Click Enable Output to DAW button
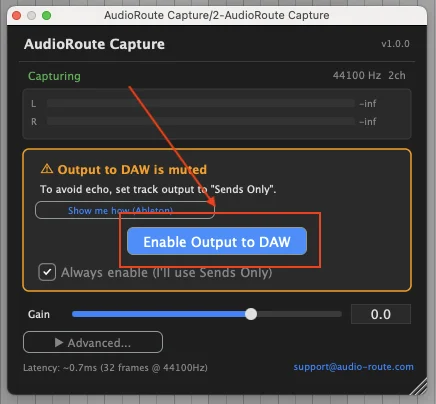 click(217, 241)
